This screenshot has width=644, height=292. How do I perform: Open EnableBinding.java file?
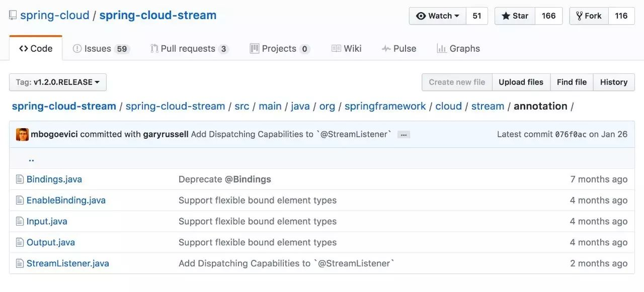pyautogui.click(x=66, y=201)
